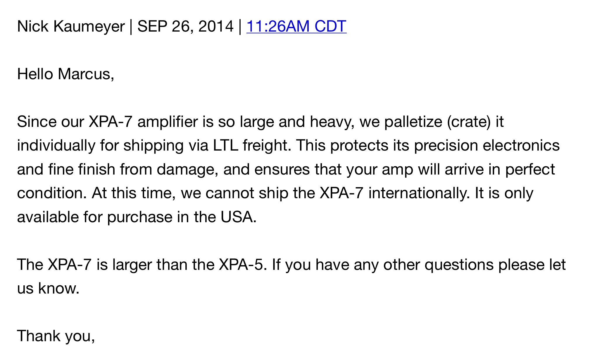Click the parenthesized word "(crate)"
The width and height of the screenshot is (597, 364).
click(x=469, y=122)
